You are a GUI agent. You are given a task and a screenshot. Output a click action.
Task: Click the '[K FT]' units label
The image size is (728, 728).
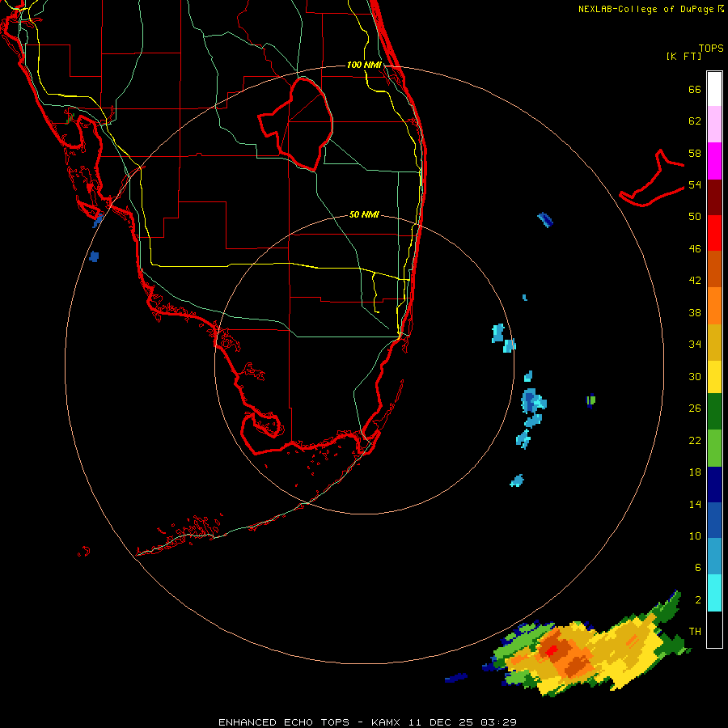tap(684, 56)
